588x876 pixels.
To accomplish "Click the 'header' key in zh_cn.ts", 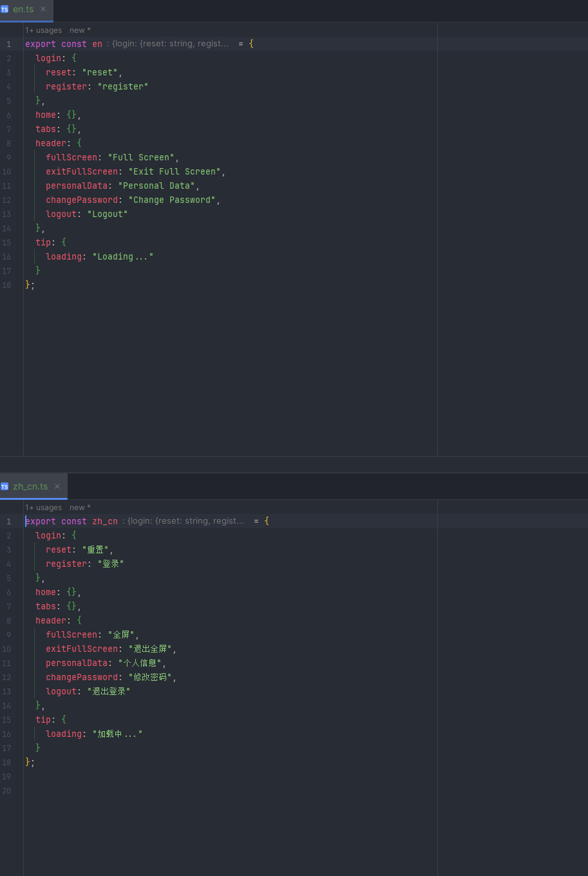I will (x=51, y=620).
